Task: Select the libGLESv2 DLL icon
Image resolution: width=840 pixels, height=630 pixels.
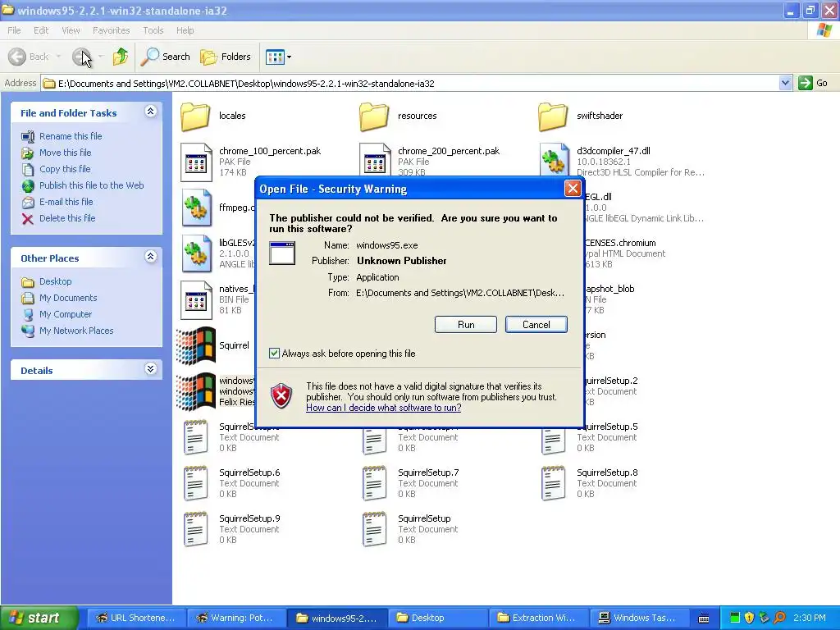Action: click(x=197, y=253)
